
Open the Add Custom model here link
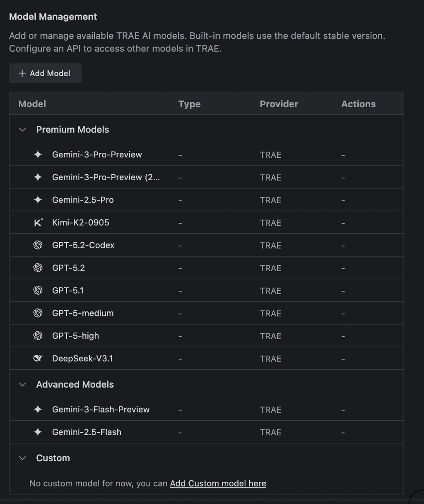click(x=218, y=483)
